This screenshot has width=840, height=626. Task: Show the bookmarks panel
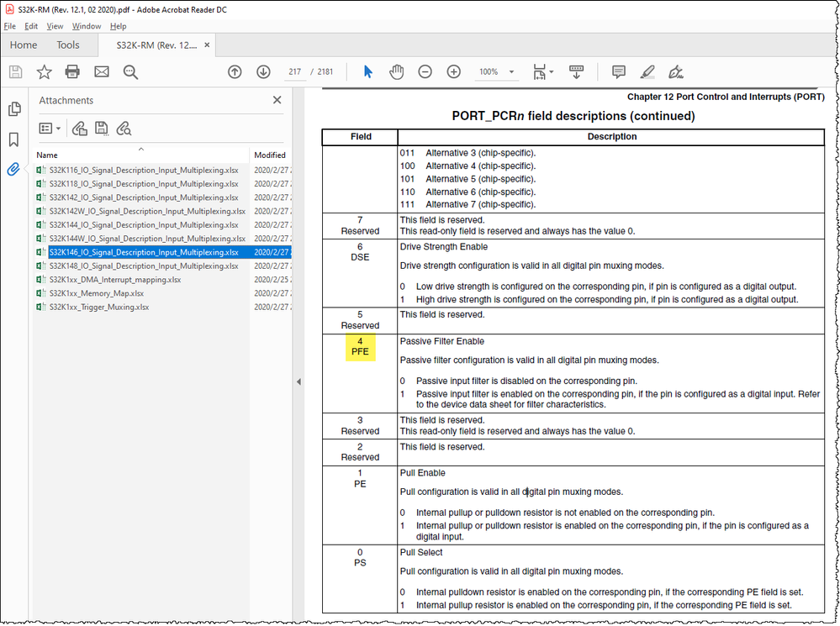tap(14, 139)
